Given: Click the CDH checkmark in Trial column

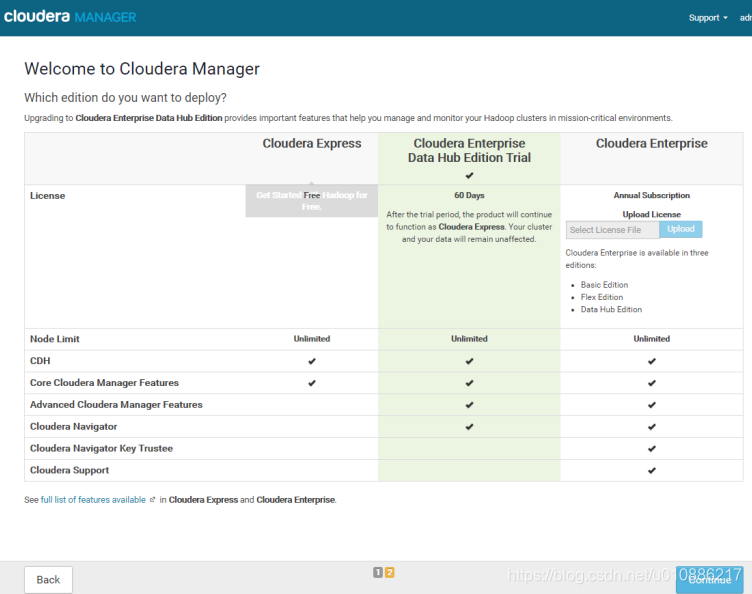Looking at the screenshot, I should 469,361.
